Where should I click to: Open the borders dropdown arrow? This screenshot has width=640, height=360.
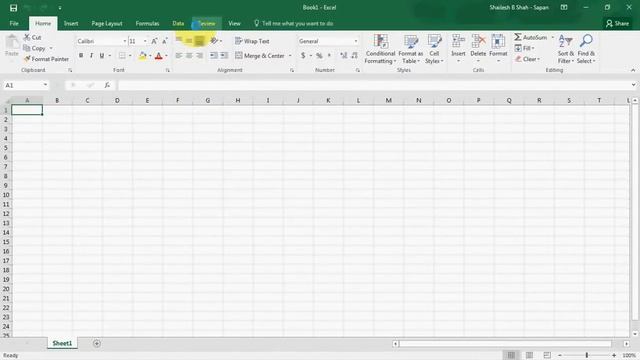click(x=130, y=56)
